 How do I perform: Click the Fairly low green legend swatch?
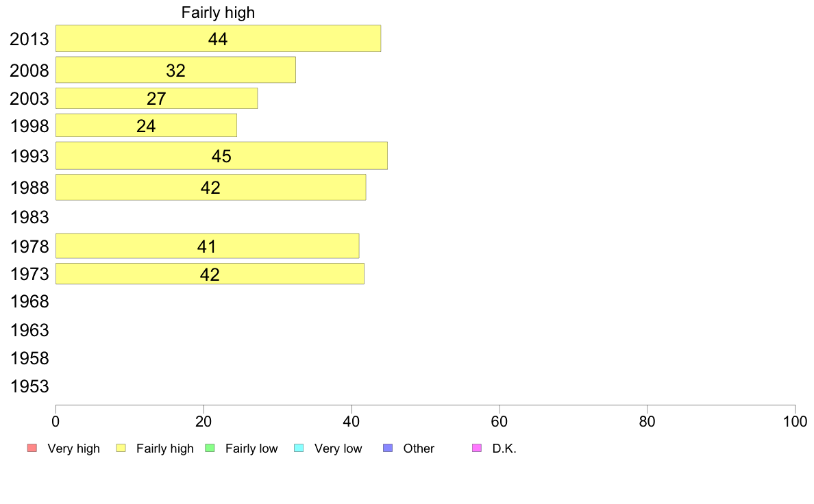click(210, 448)
